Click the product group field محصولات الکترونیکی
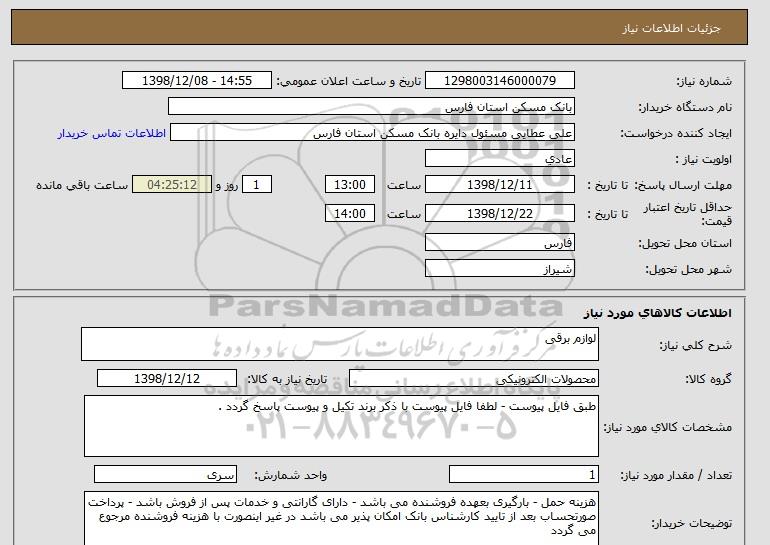 (x=474, y=379)
